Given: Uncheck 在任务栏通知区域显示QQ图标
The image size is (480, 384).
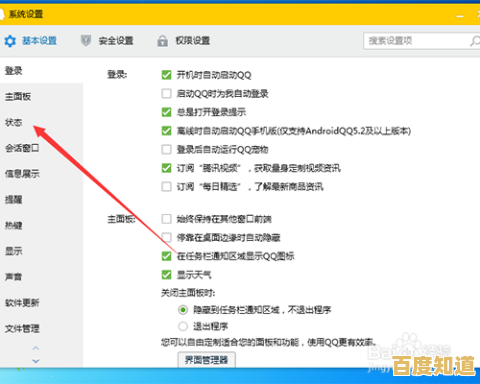Looking at the screenshot, I should [166, 256].
